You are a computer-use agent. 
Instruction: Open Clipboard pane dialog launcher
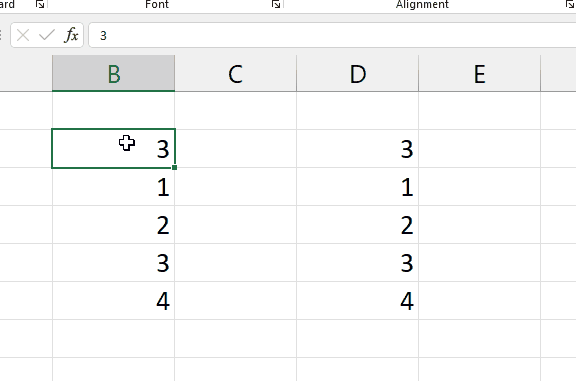[40, 4]
